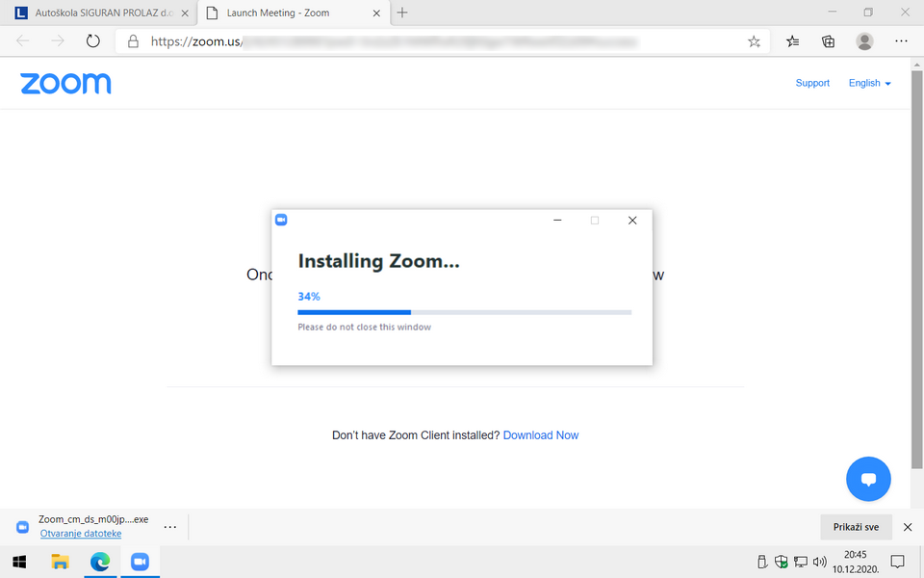
Task: Open more options for the downloaded Zoom file
Action: point(169,527)
